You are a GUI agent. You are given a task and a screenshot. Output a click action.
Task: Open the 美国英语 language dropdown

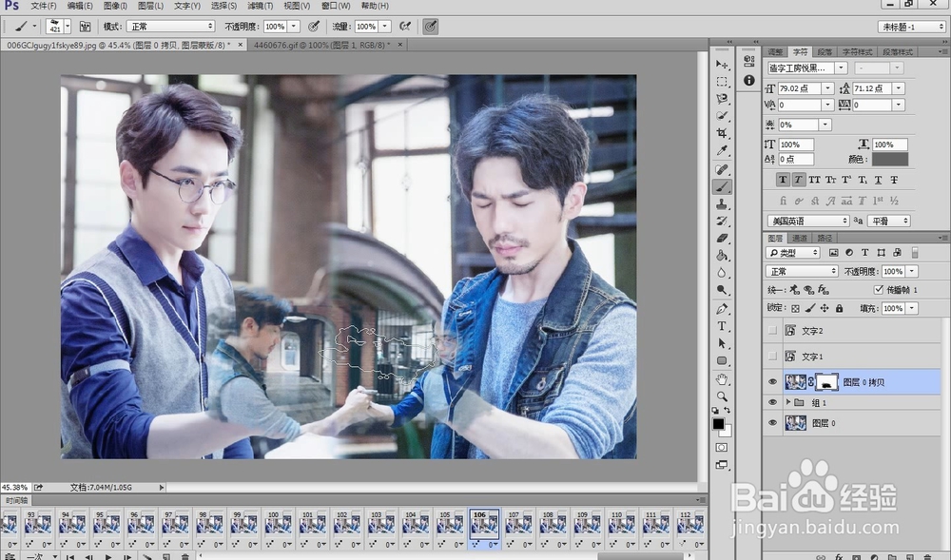click(808, 221)
